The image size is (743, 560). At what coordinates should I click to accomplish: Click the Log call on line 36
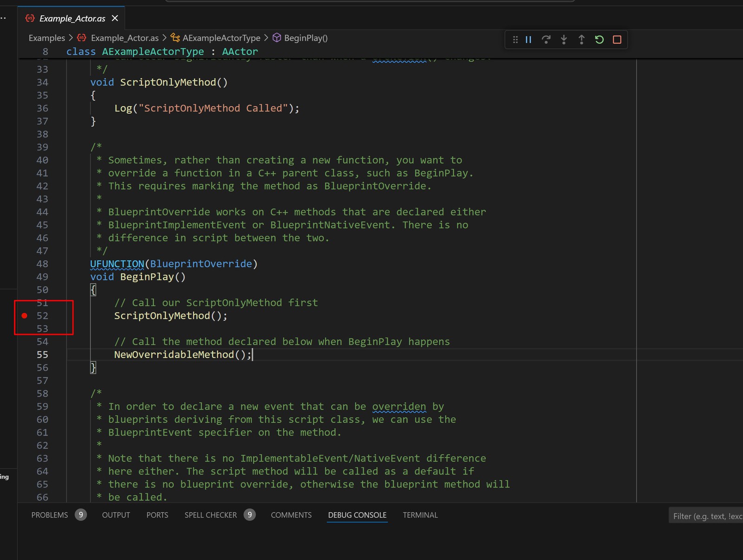(124, 108)
